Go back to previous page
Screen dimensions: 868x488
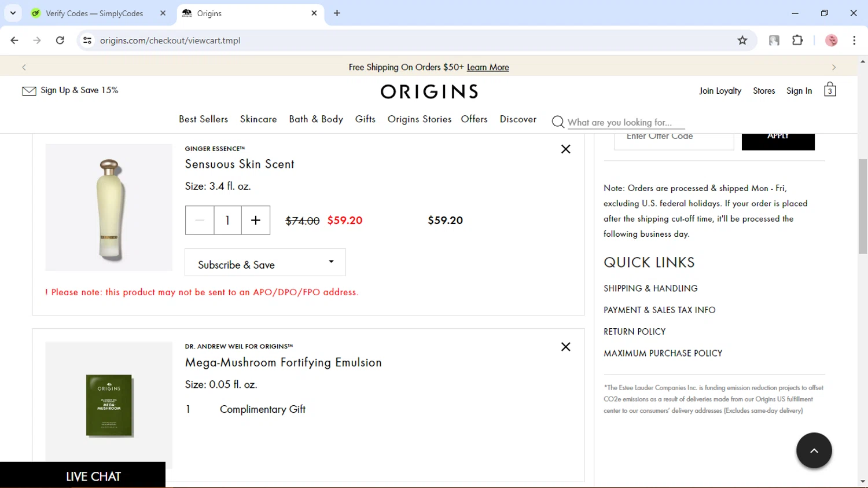(x=14, y=40)
